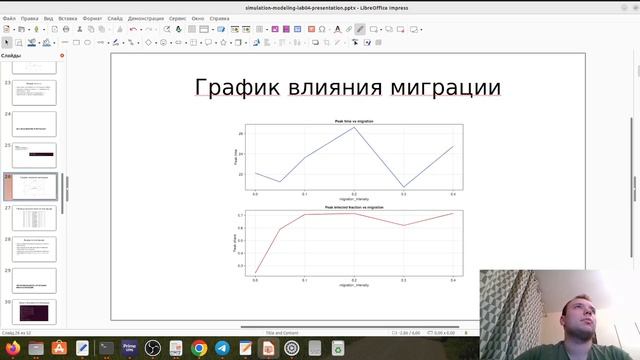The width and height of the screenshot is (640, 360).
Task: Click the Line color icon
Action: tap(31, 42)
